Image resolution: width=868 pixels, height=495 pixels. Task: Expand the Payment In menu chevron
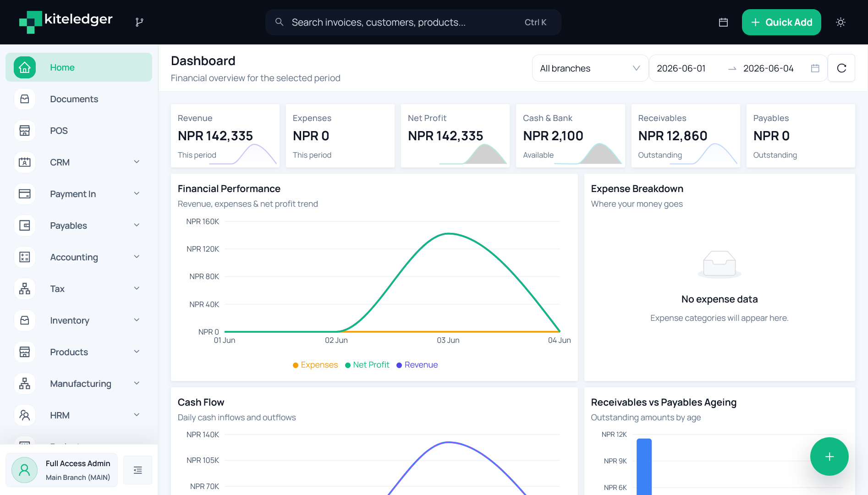click(137, 193)
